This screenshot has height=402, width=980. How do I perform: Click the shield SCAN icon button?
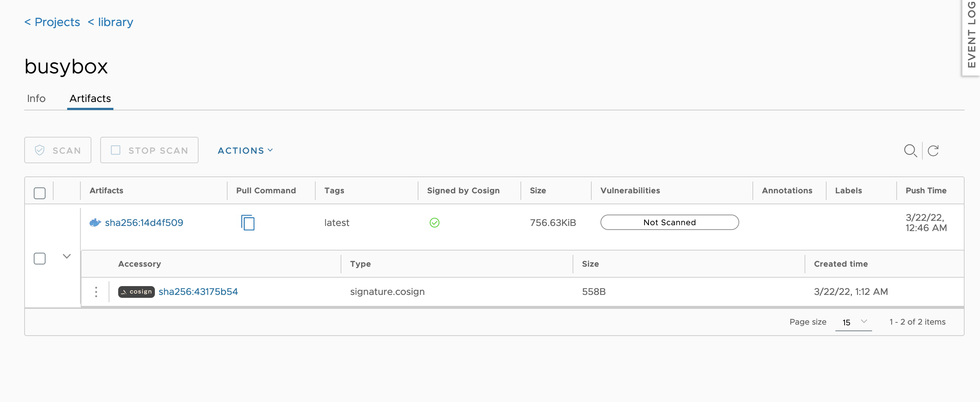58,150
